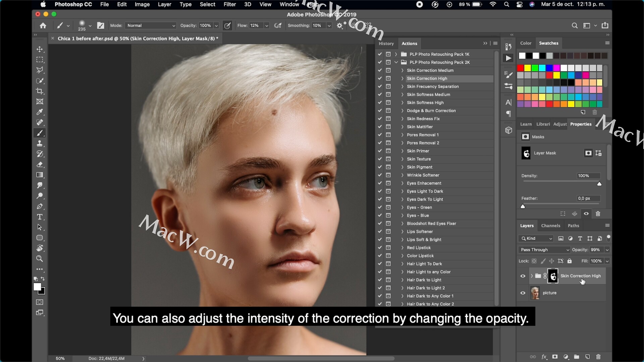The width and height of the screenshot is (644, 362).
Task: Open the brush Mode dropdown
Action: coord(151,25)
